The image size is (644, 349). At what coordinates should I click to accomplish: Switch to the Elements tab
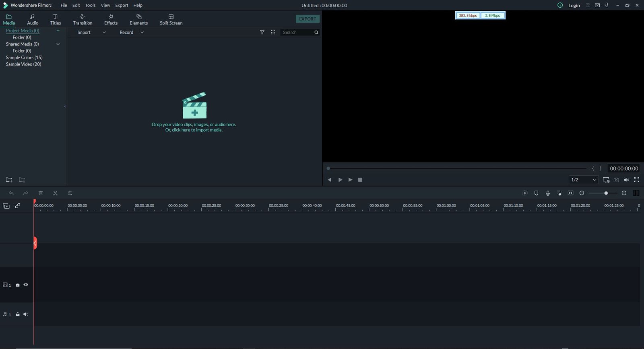coord(138,19)
